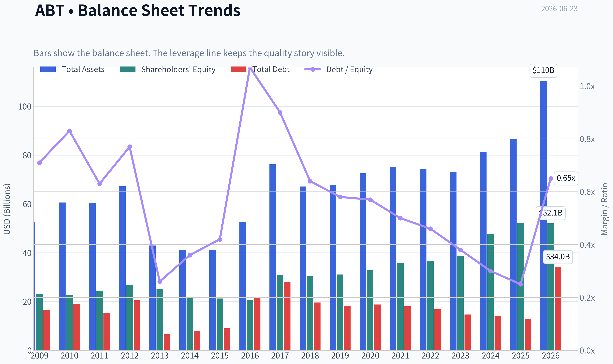Click the red Total Debt legend swatch

239,69
